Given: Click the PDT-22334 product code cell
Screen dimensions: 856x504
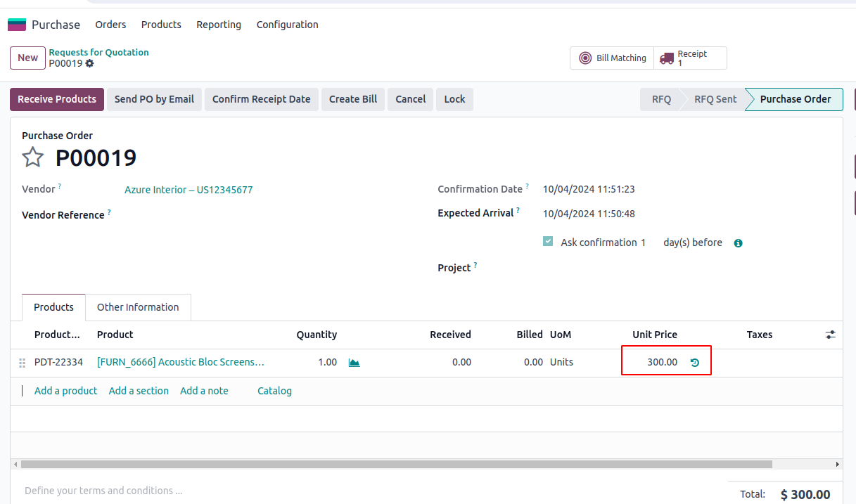Looking at the screenshot, I should coord(58,362).
